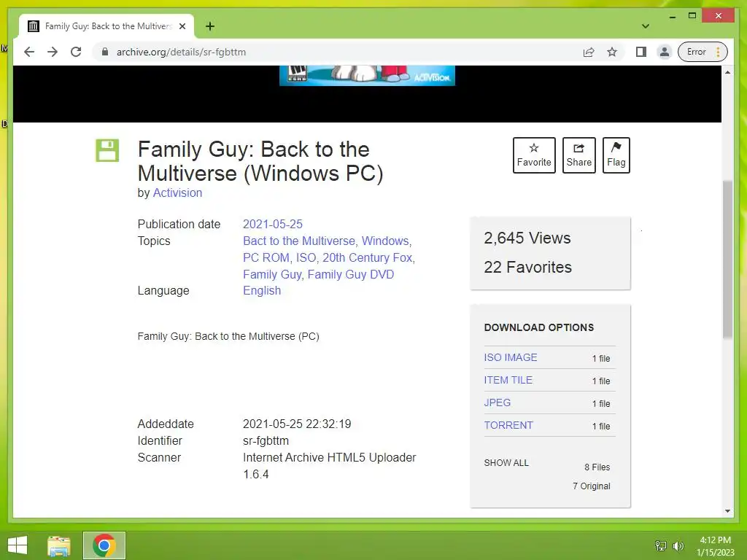Open 20th Century Fox topic link

point(368,257)
